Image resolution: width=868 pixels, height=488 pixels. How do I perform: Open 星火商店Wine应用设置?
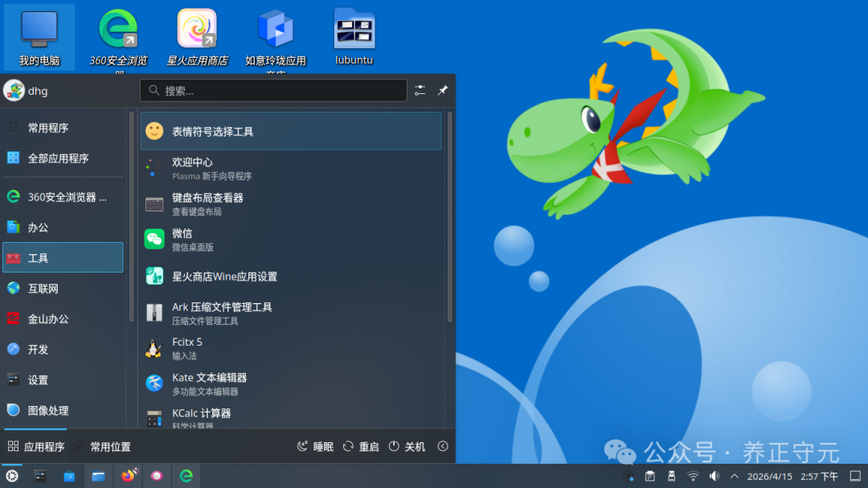[291, 277]
